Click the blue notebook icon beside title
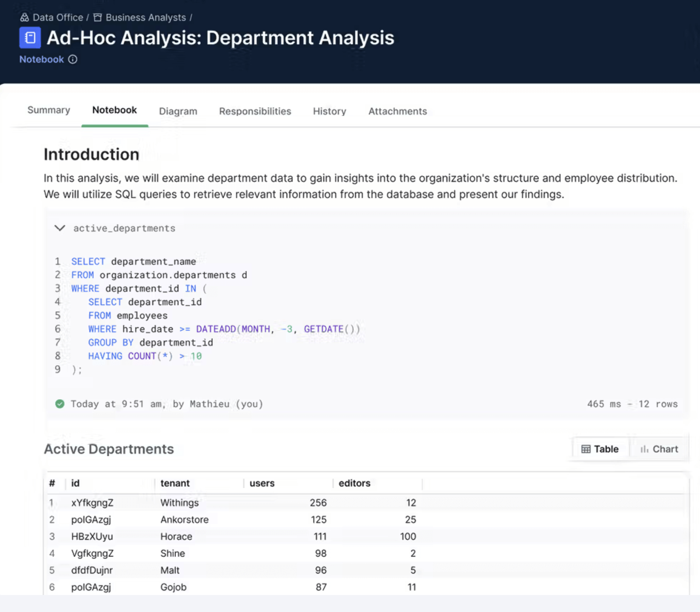This screenshot has width=700, height=612. (x=30, y=38)
